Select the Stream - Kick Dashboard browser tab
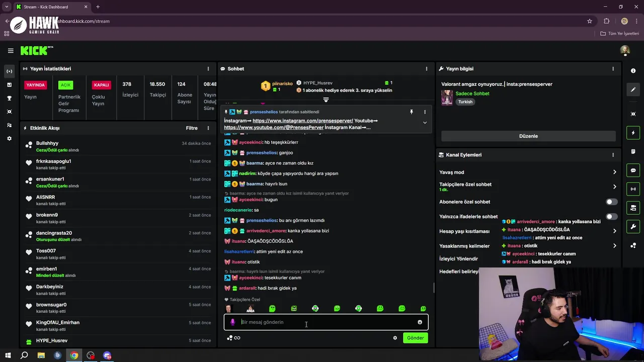Viewport: 644px width, 362px height. 52,7
